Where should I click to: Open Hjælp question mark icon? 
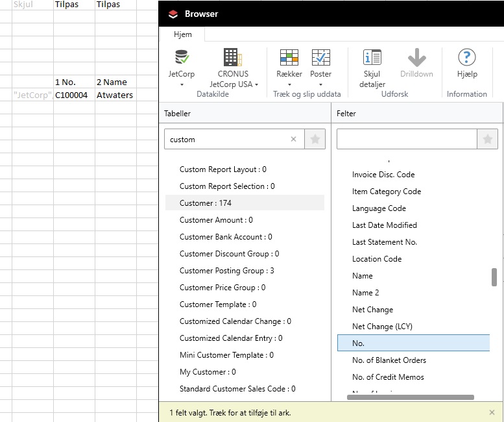467,57
